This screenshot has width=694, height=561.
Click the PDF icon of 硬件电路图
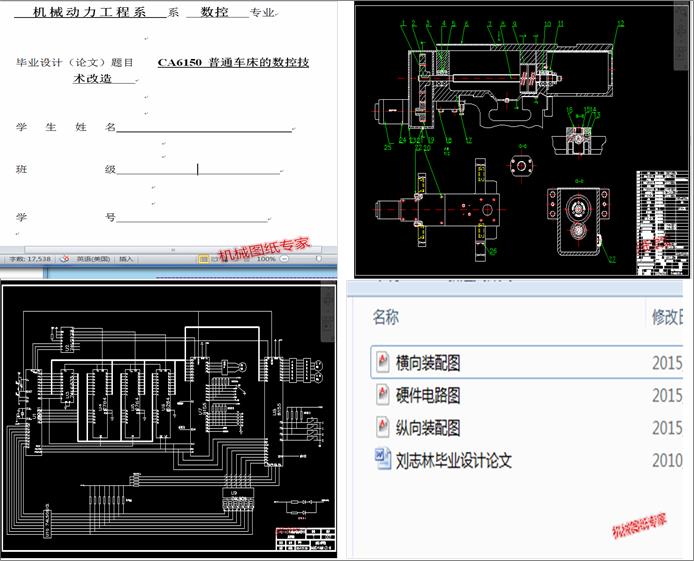click(382, 395)
